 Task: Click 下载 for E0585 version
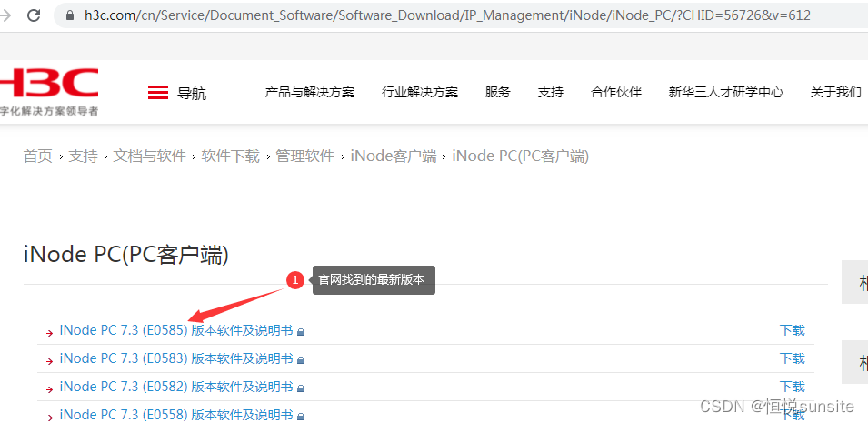tap(793, 330)
